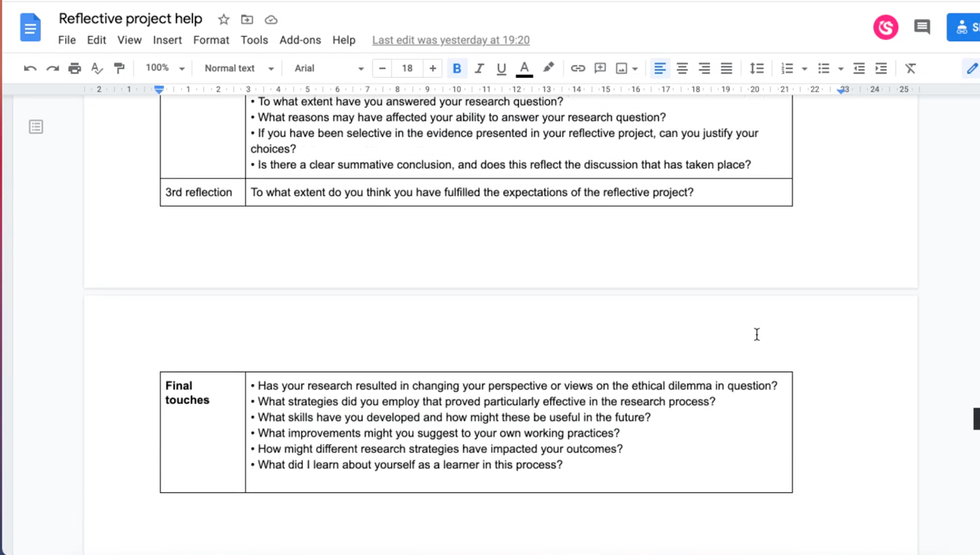Toggle italic formatting
Image resolution: width=980 pixels, height=555 pixels.
[x=479, y=68]
